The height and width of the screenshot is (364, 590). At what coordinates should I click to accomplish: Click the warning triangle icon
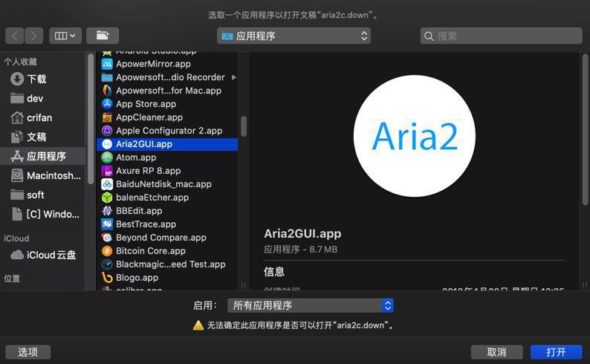[198, 325]
